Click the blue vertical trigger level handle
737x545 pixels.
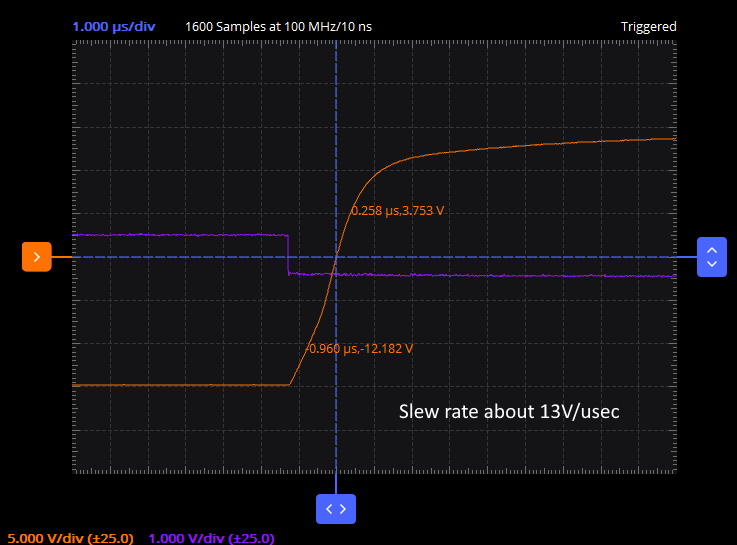coord(712,257)
